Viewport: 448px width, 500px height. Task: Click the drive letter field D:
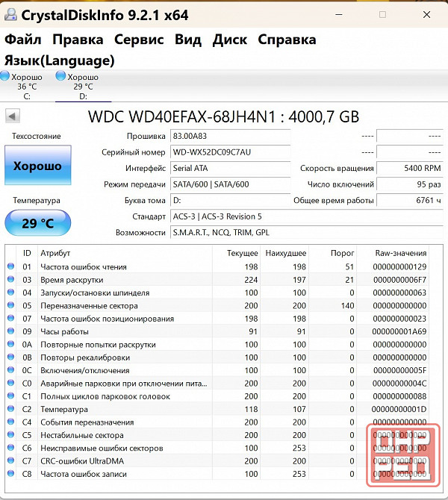231,200
